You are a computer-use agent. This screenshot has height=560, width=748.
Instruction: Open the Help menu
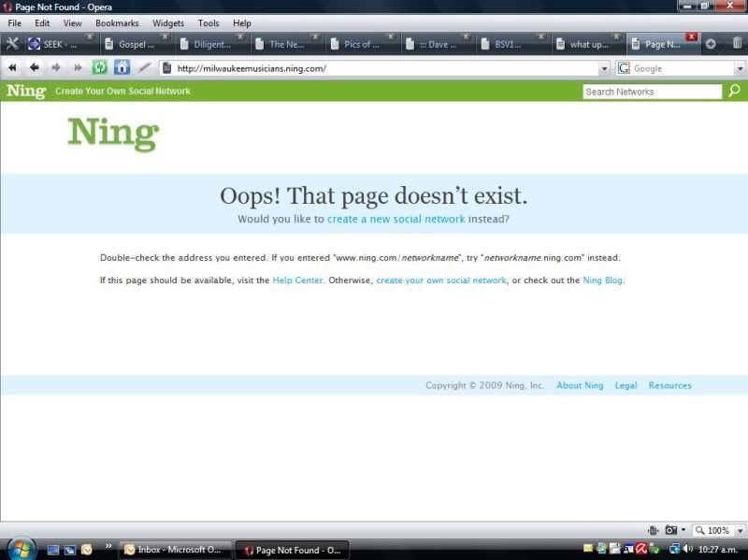[x=242, y=22]
